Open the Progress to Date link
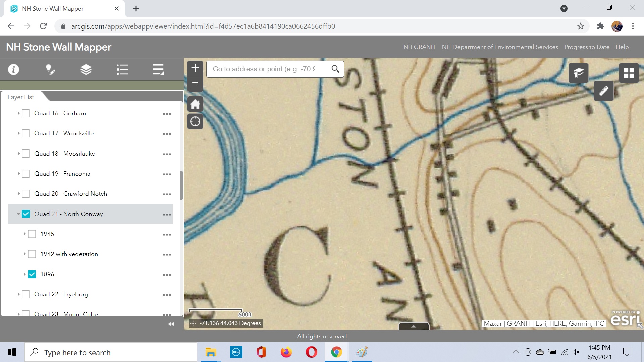644x362 pixels. (x=587, y=47)
